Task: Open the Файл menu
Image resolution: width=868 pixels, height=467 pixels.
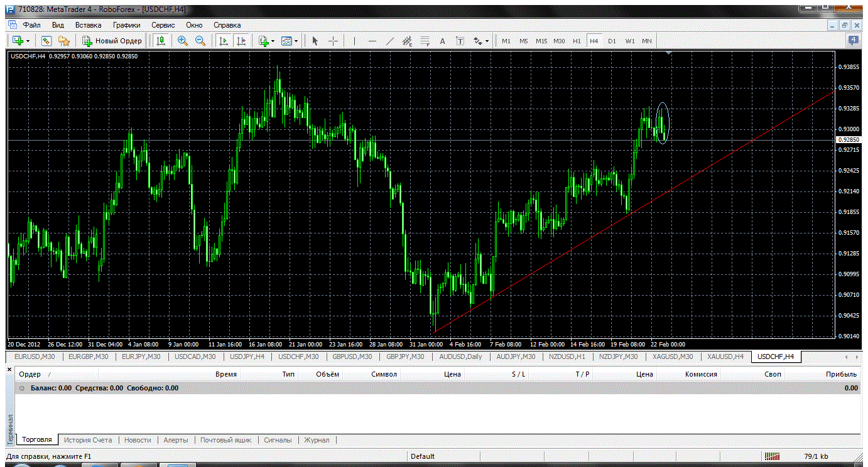Action: (32, 25)
